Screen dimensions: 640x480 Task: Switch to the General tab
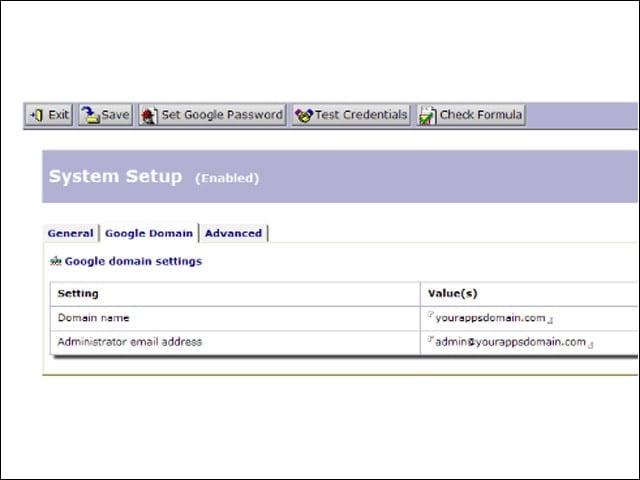click(x=71, y=233)
